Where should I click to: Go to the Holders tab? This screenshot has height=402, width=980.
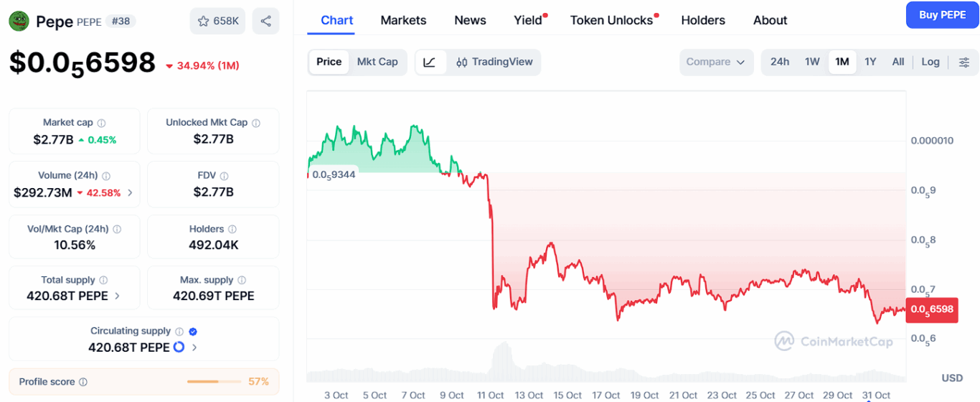coord(702,20)
